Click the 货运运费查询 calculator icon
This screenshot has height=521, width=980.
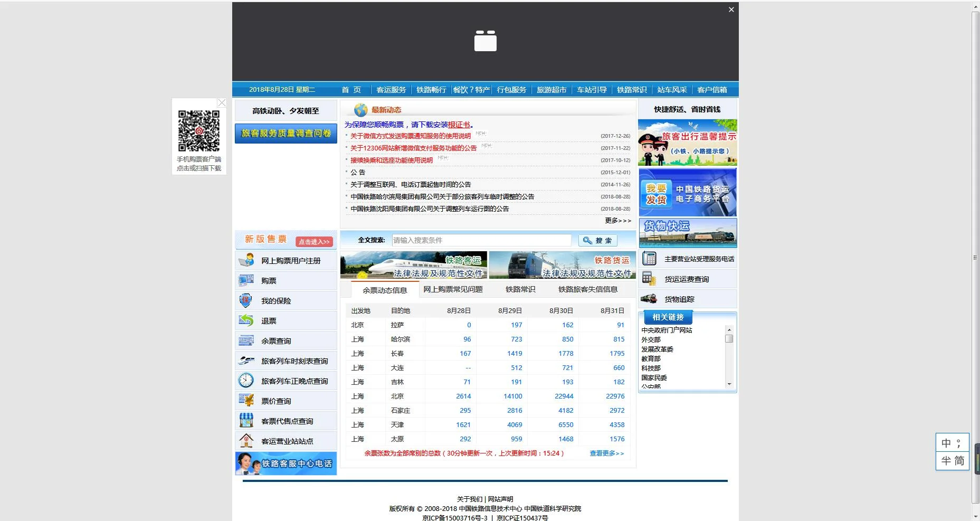pos(648,278)
